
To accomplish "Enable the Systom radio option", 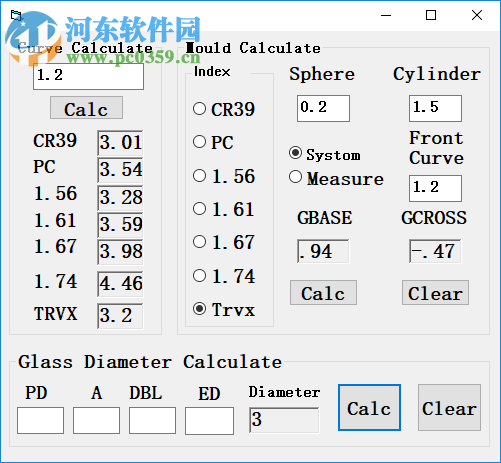I will pyautogui.click(x=295, y=153).
